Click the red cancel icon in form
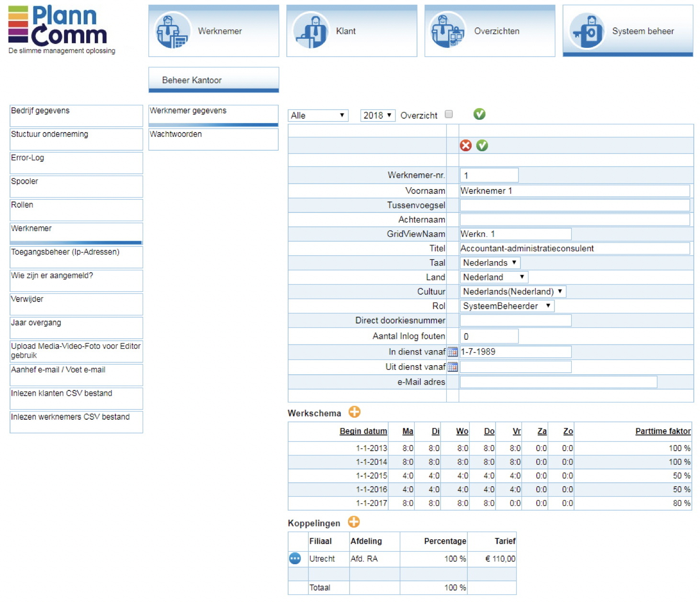The width and height of the screenshot is (700, 602). [465, 145]
